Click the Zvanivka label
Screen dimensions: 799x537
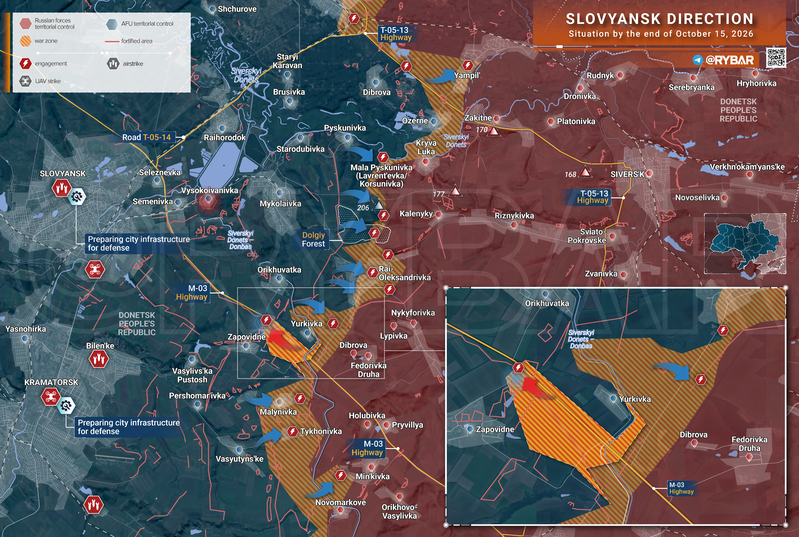[601, 274]
